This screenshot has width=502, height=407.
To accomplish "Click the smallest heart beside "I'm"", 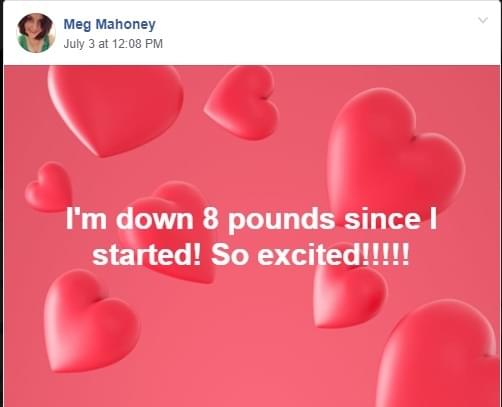I will [48, 187].
